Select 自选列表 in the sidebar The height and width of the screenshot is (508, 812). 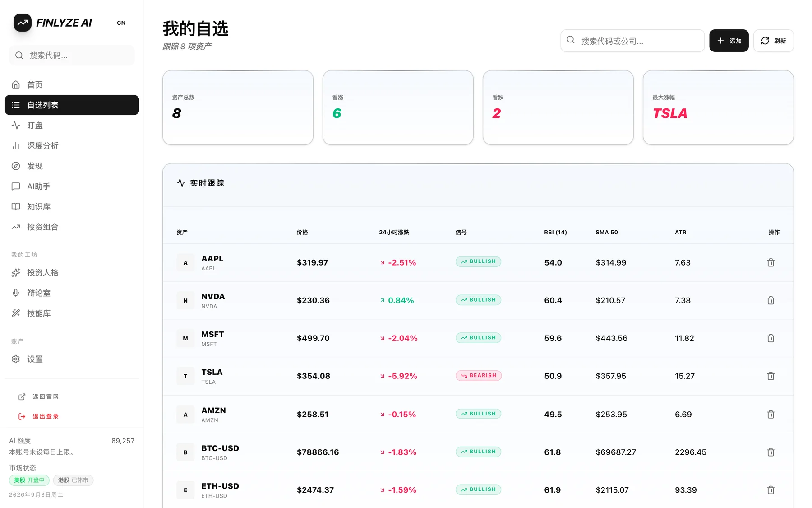click(x=72, y=105)
